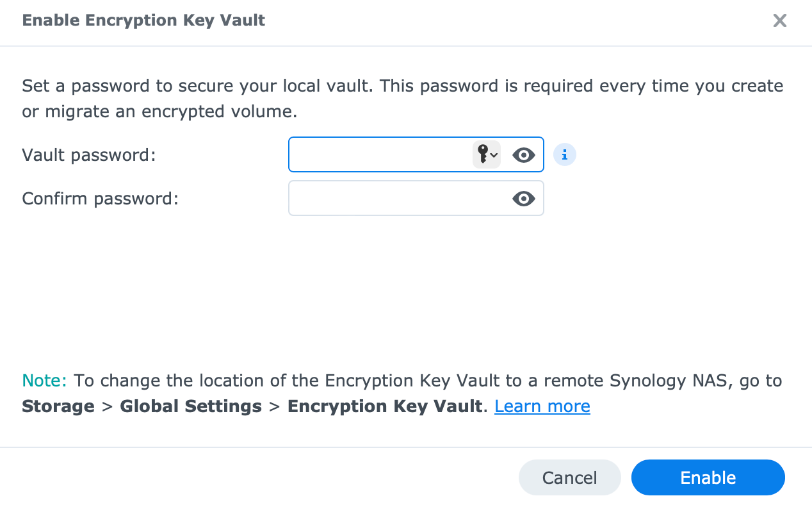
Task: Open the password manager key icon
Action: tap(483, 154)
